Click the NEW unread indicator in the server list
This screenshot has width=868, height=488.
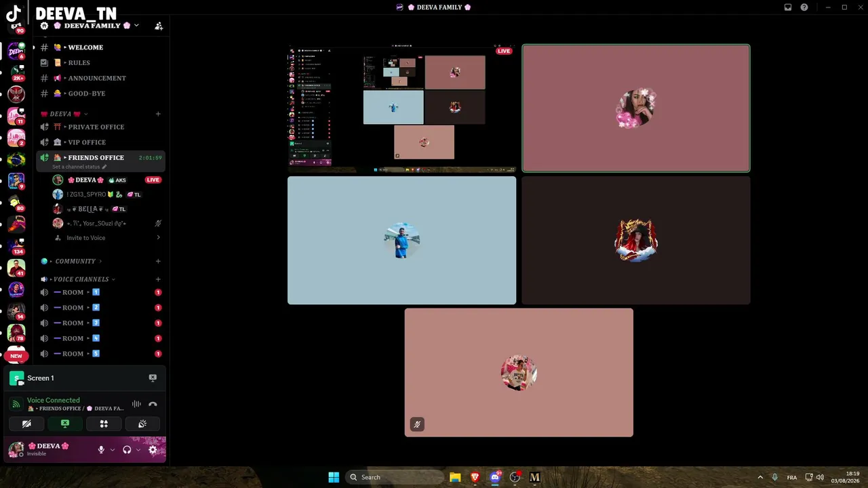16,356
